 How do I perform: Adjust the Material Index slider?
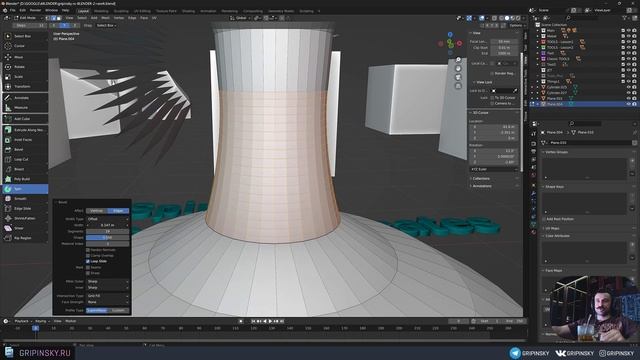(108, 244)
